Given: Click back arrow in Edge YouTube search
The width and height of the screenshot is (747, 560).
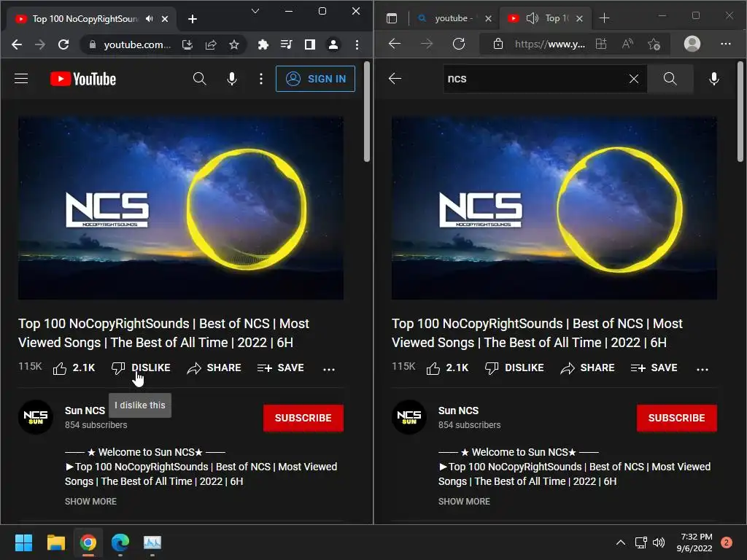Looking at the screenshot, I should click(x=395, y=79).
